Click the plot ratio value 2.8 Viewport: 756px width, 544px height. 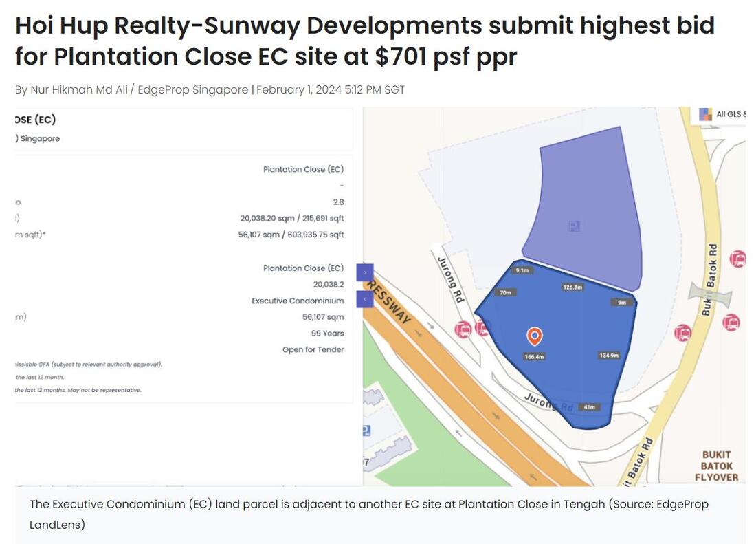(338, 202)
